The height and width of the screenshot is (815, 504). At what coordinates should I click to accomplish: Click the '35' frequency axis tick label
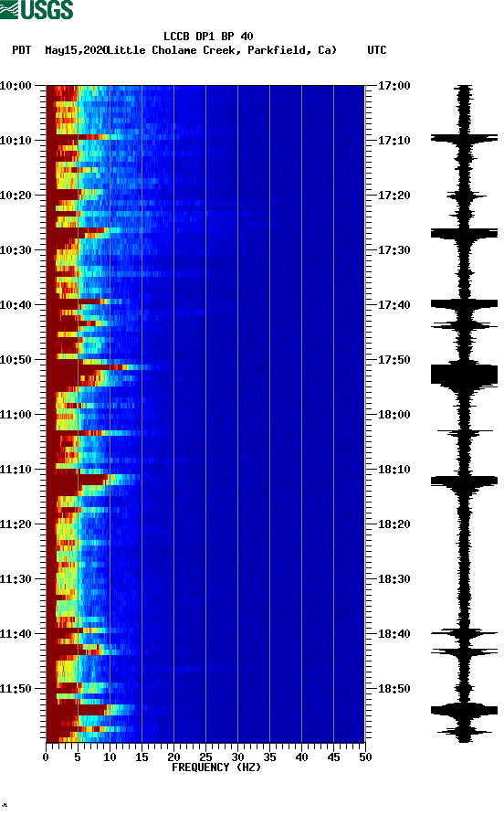(x=269, y=757)
